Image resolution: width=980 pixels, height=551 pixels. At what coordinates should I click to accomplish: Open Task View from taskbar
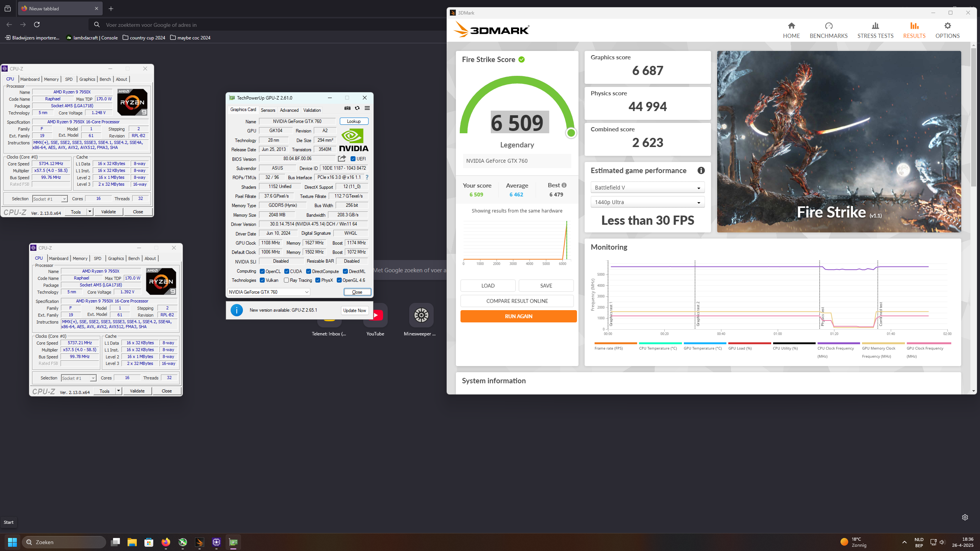click(115, 542)
